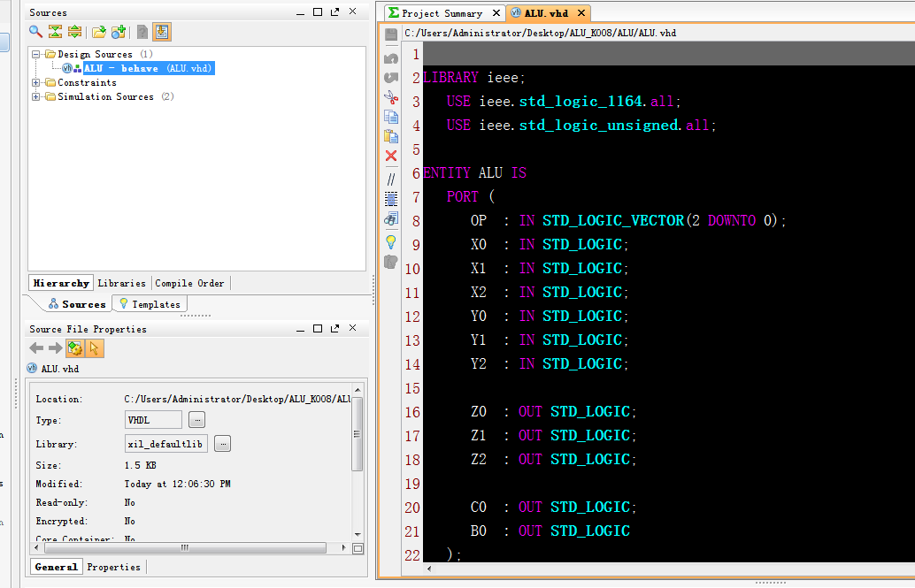Collapse the Design Sources tree node
Screen dimensions: 915x588
click(x=36, y=55)
